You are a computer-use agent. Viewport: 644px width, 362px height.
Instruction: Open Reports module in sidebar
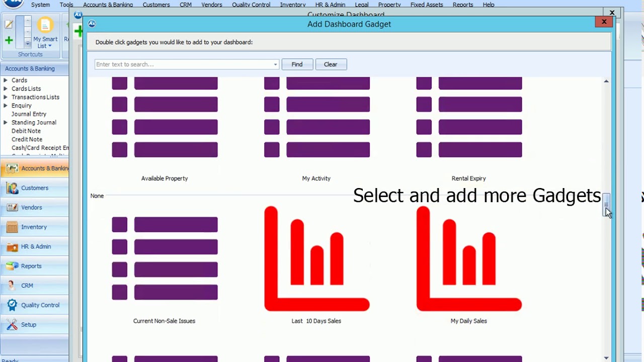pos(34,266)
